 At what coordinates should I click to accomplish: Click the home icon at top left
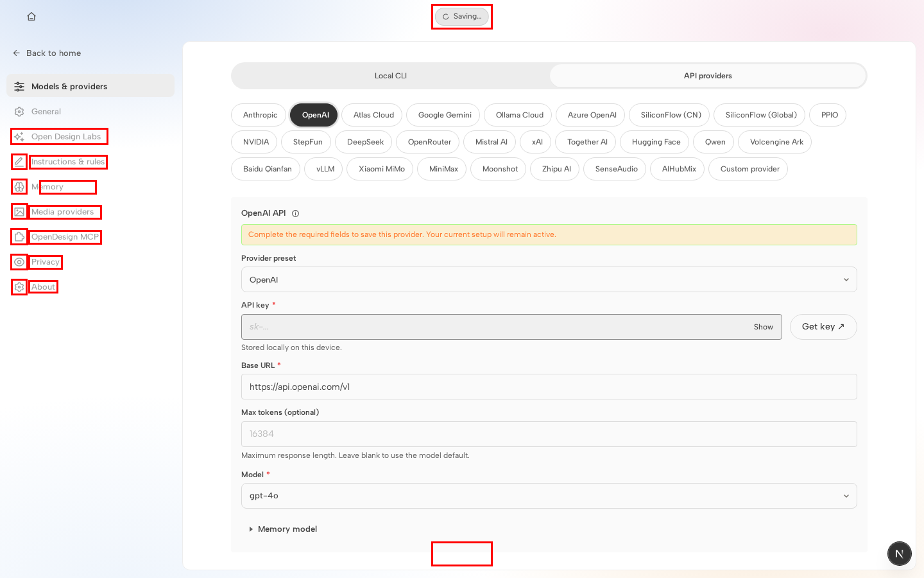(31, 17)
